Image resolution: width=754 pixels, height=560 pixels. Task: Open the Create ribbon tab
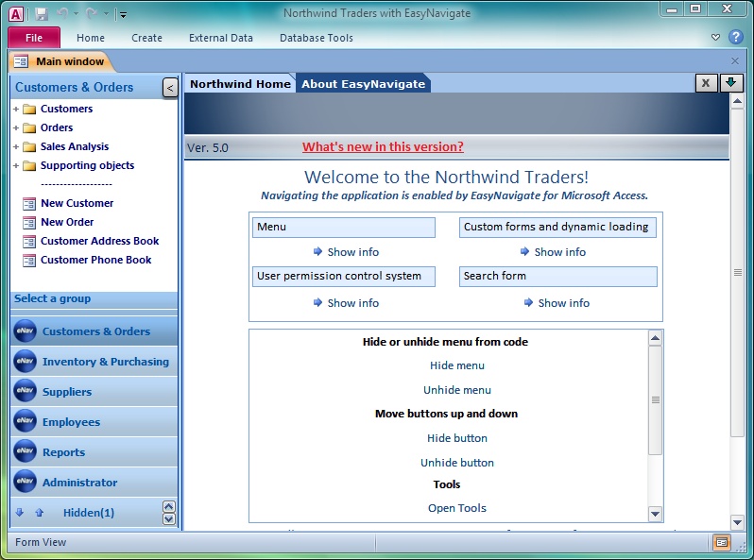[146, 38]
